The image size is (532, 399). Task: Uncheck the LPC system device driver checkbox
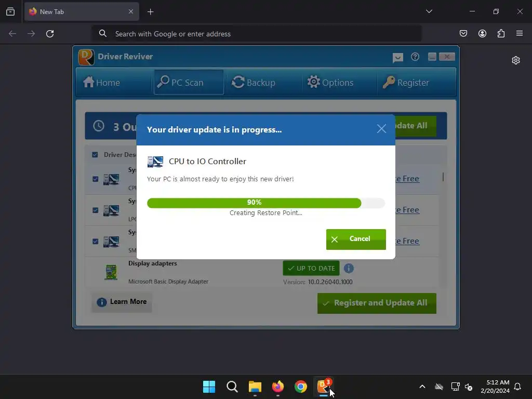point(96,210)
